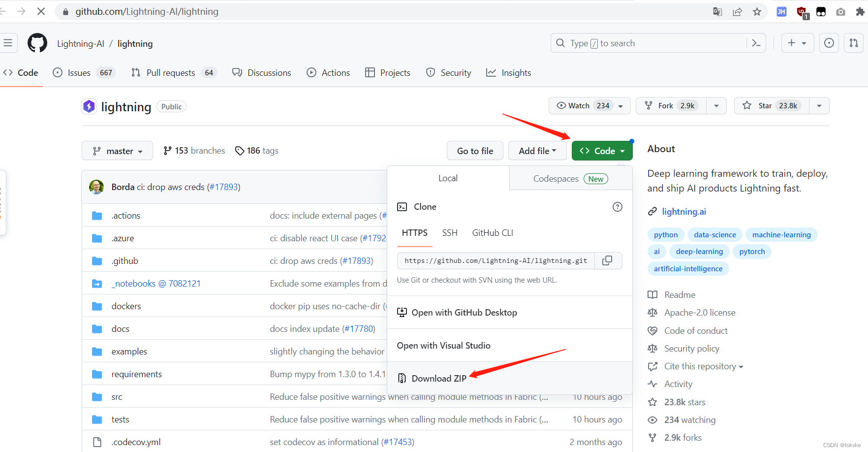Stop page loading with the X button
868x452 pixels.
click(x=41, y=11)
